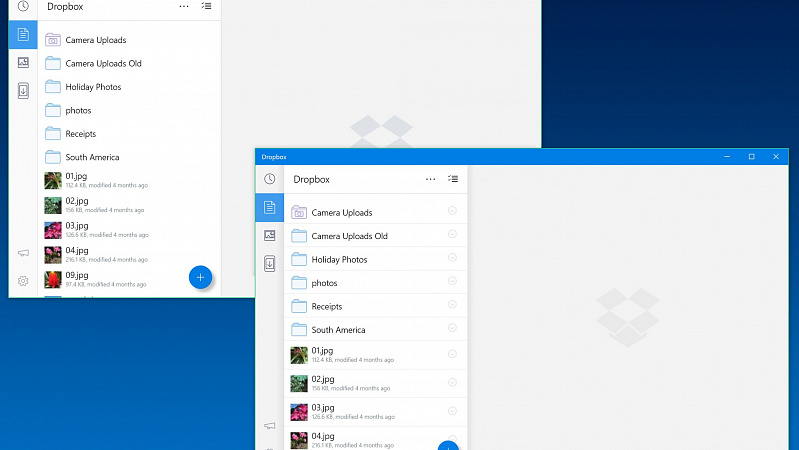Screen dimensions: 799x450
Task: Select 03.jpg file name in front window
Action: coord(323,408)
